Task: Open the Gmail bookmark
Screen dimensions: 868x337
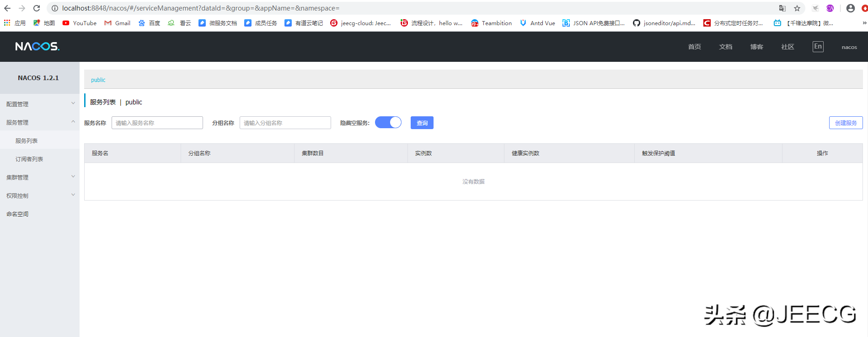Action: coord(118,23)
